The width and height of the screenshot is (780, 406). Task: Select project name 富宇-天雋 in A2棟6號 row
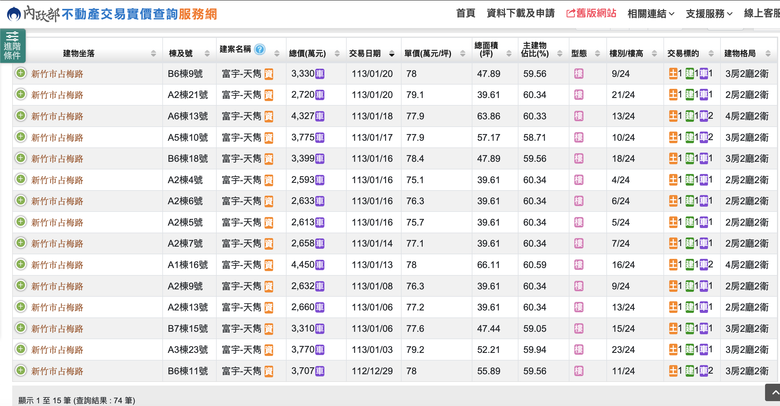pos(241,201)
